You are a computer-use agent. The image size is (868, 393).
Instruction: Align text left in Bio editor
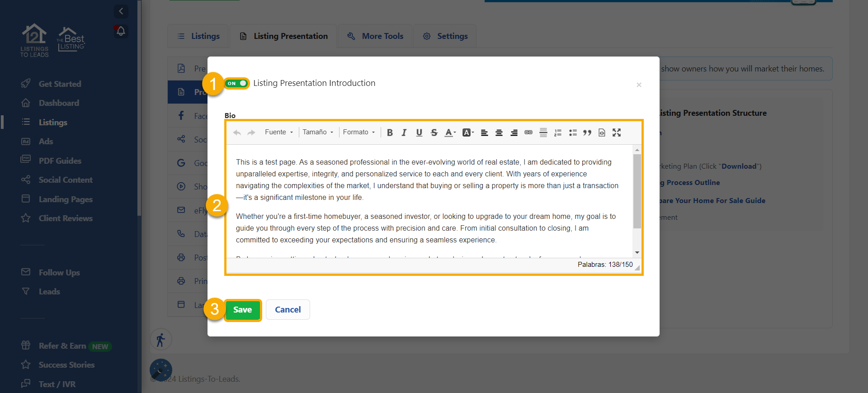484,133
